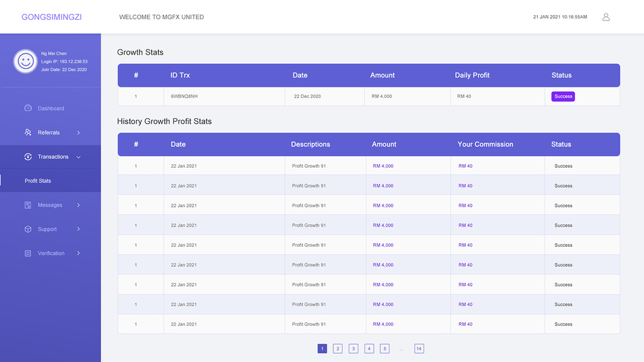
Task: Go to page 2 of history
Action: pyautogui.click(x=338, y=349)
